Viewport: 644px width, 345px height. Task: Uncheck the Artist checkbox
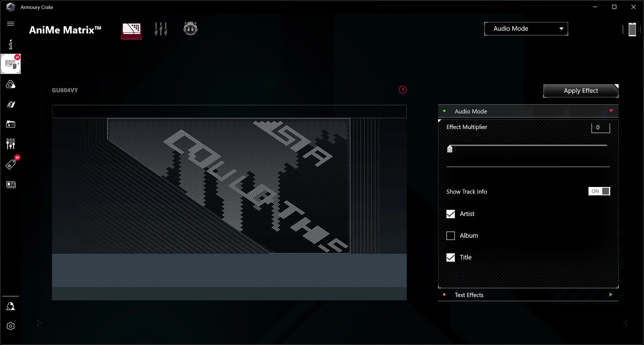tap(450, 214)
